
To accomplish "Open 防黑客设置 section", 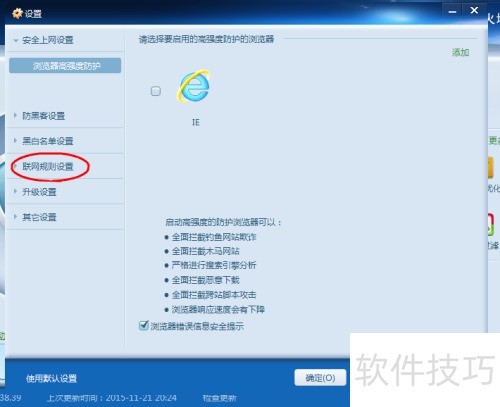I will [x=43, y=116].
